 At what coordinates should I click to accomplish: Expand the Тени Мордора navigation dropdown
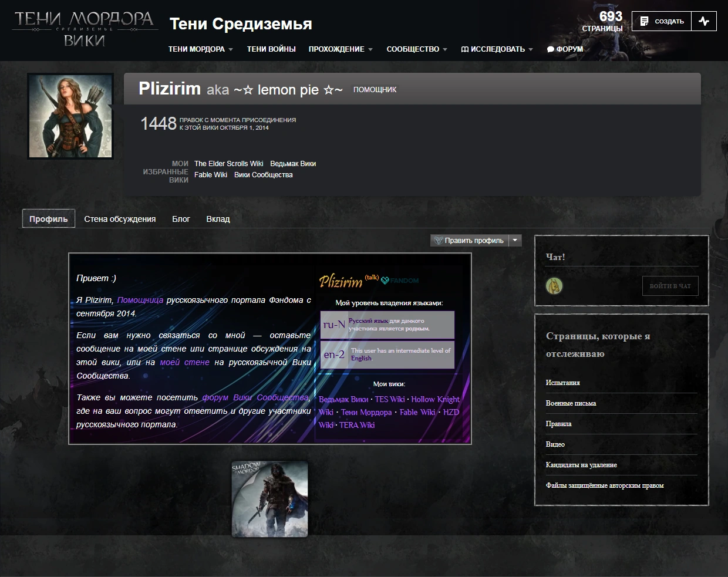click(x=201, y=49)
